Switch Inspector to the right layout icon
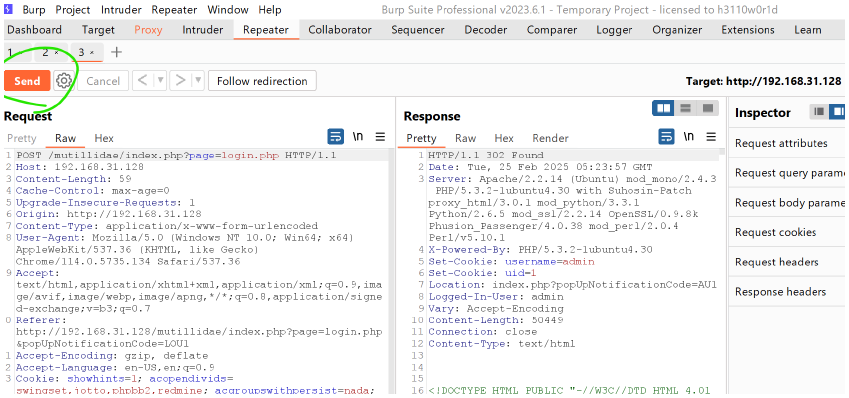 pos(838,112)
